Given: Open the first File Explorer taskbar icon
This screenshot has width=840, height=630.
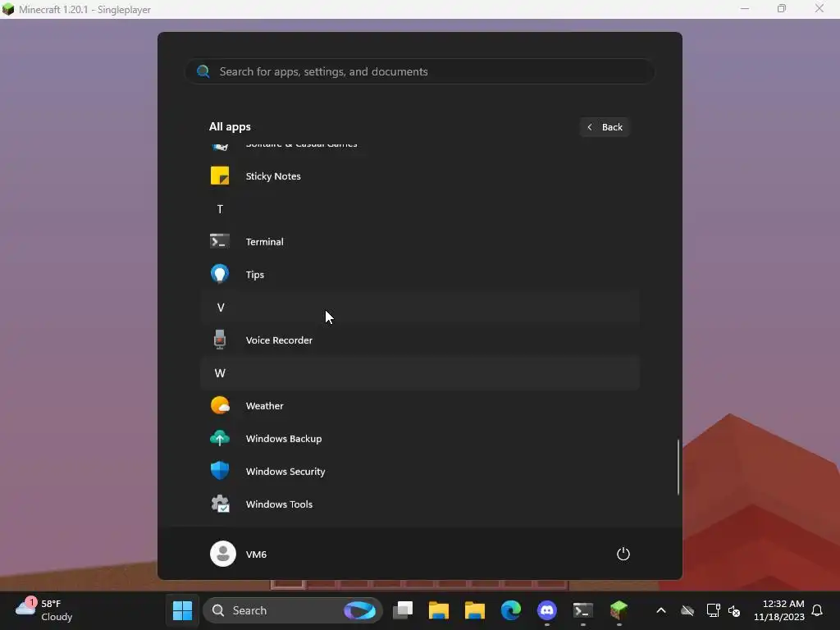Looking at the screenshot, I should (439, 610).
